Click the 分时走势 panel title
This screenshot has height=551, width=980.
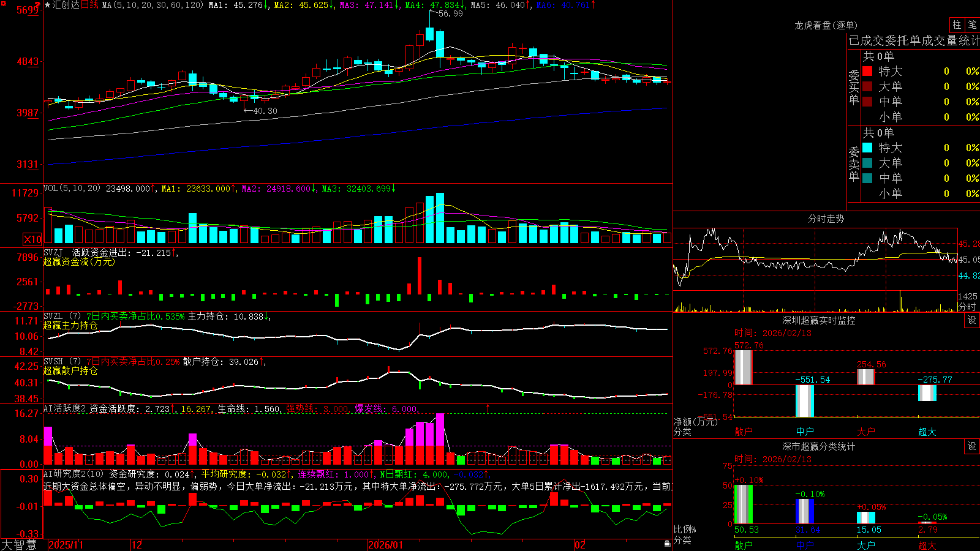(826, 219)
